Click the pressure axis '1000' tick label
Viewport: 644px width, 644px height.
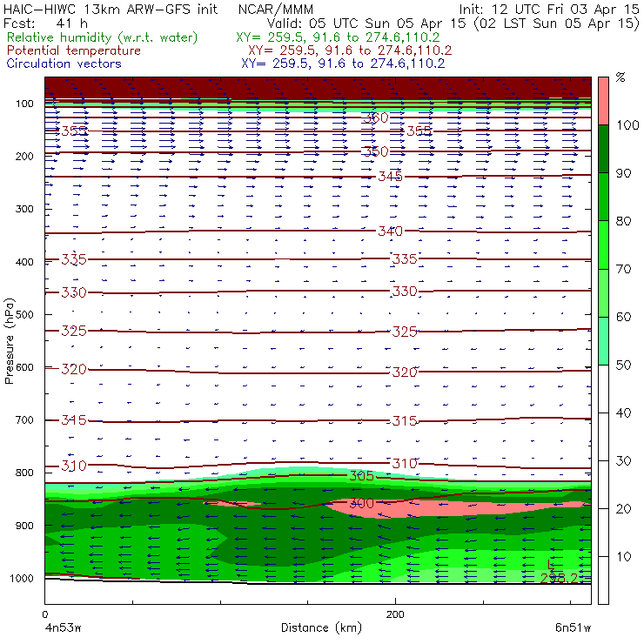pos(22,578)
